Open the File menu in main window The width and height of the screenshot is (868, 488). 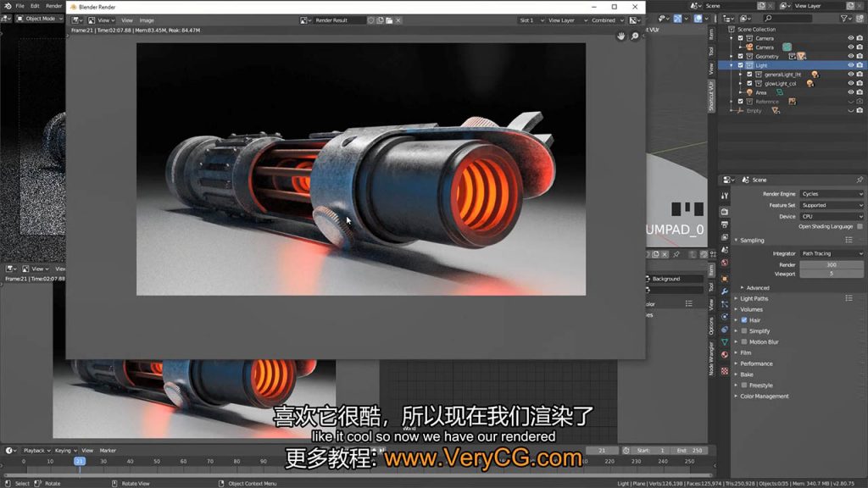20,6
